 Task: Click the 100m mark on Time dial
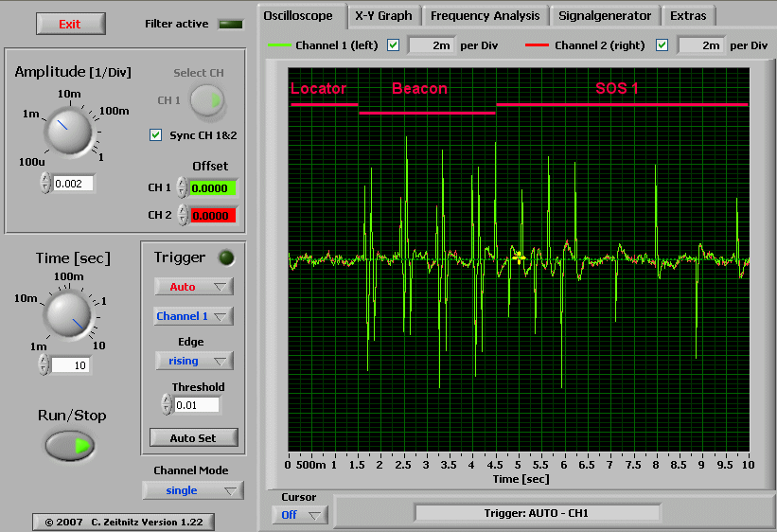pos(69,276)
